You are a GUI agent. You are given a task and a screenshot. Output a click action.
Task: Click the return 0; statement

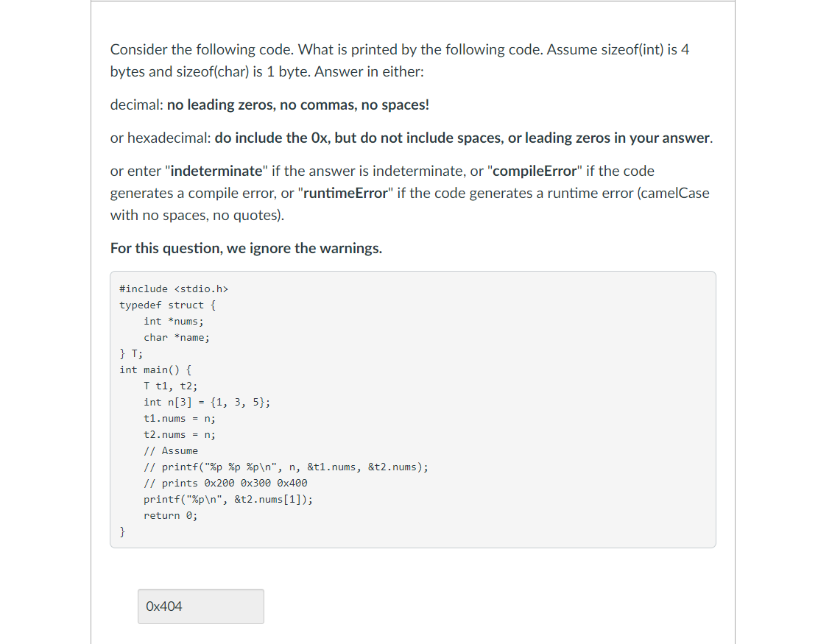click(x=169, y=515)
